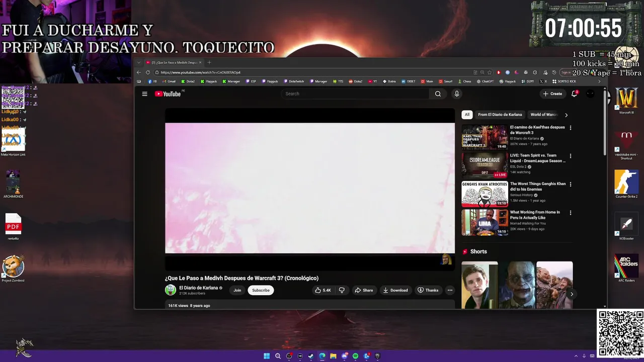
Task: Expand bookmarks bar overflow chevron
Action: click(599, 81)
